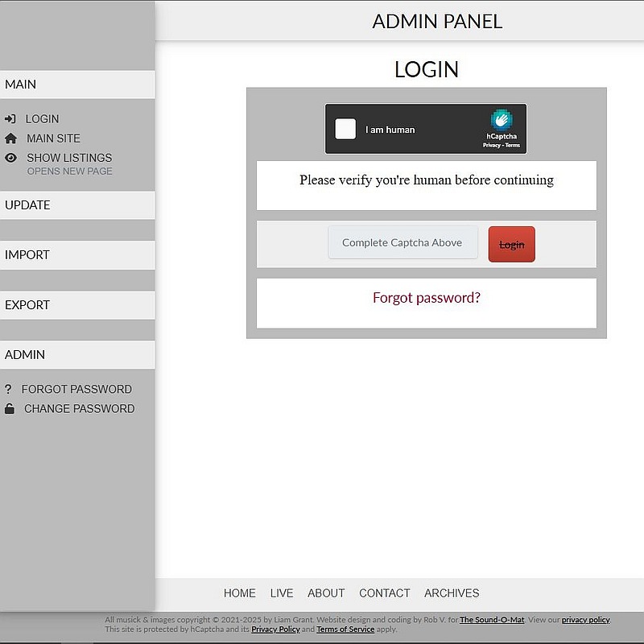Screen dimensions: 644x644
Task: Click the sidebar login arrow icon
Action: point(10,118)
